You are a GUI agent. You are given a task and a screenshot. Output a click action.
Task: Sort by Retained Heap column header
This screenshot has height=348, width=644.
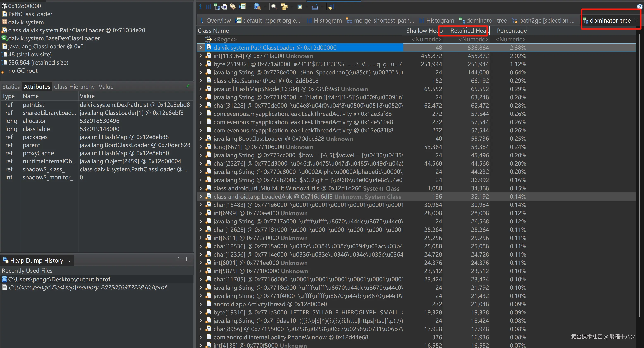pyautogui.click(x=468, y=31)
